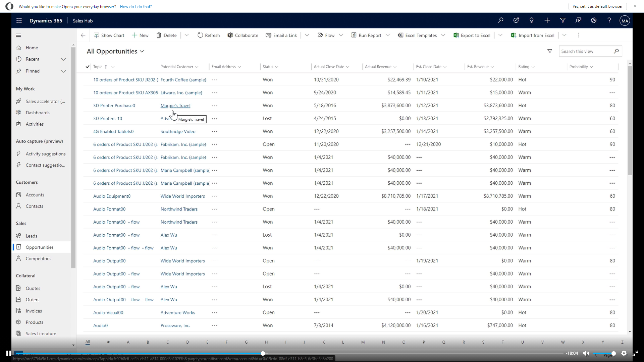Click Import from Excel command

[x=533, y=35]
